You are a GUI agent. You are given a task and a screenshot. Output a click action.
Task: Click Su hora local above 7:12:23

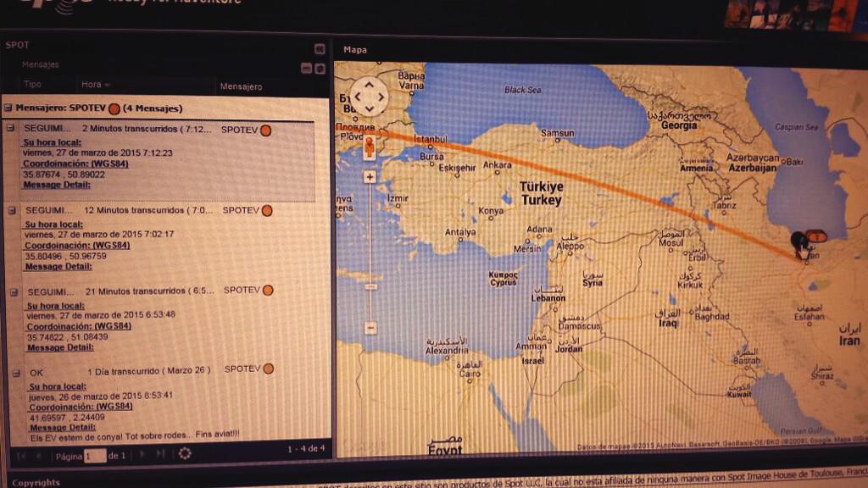(x=52, y=142)
